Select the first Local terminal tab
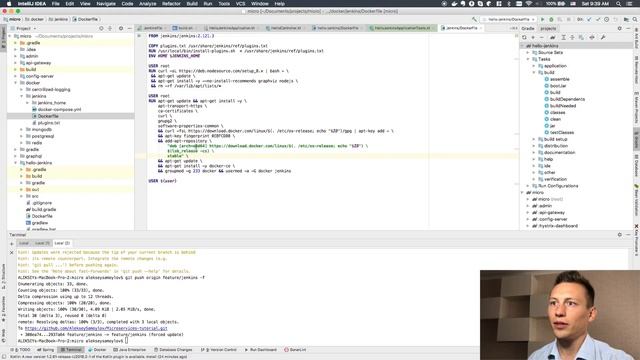The image size is (640, 360). coord(24,243)
